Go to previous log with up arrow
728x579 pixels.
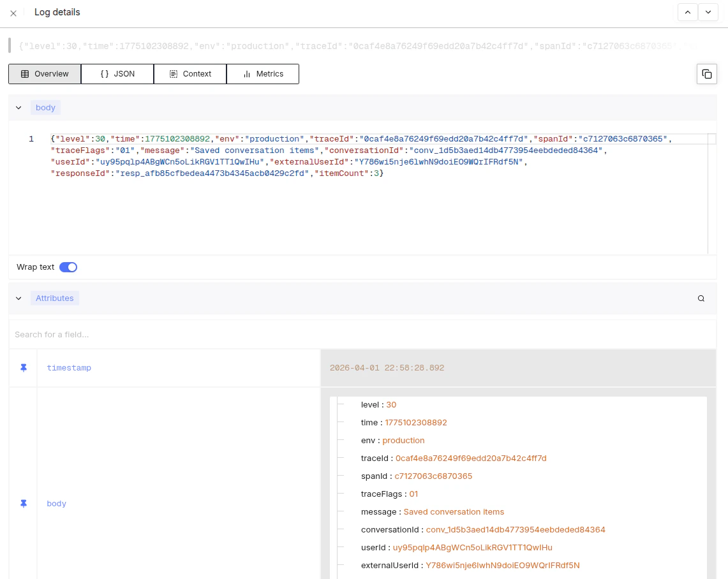click(x=688, y=13)
